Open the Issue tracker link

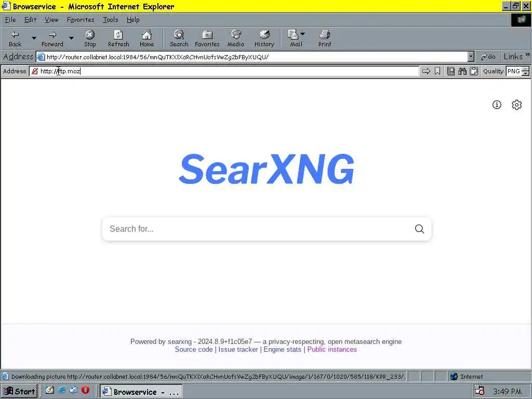tap(238, 350)
